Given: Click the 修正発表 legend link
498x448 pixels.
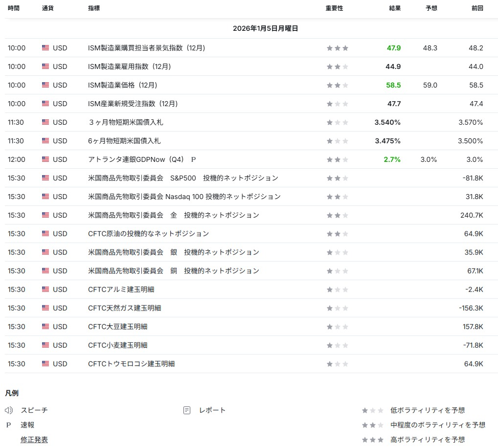Looking at the screenshot, I should click(34, 440).
